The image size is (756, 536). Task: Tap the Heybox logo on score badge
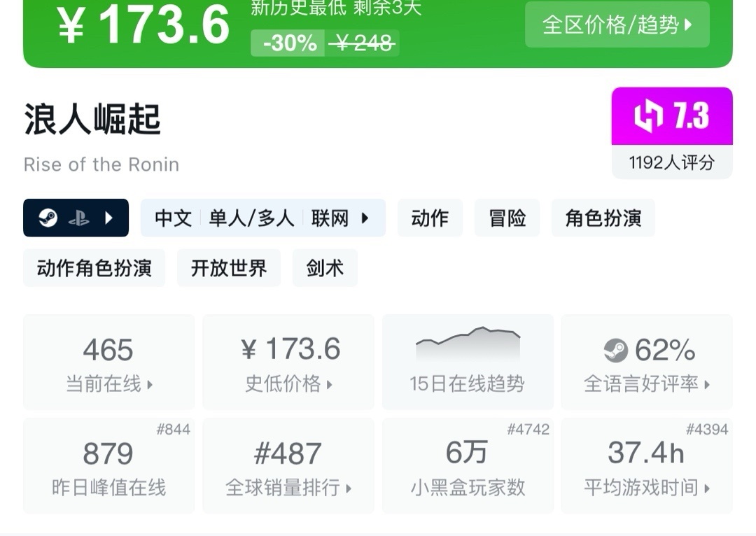coord(648,116)
